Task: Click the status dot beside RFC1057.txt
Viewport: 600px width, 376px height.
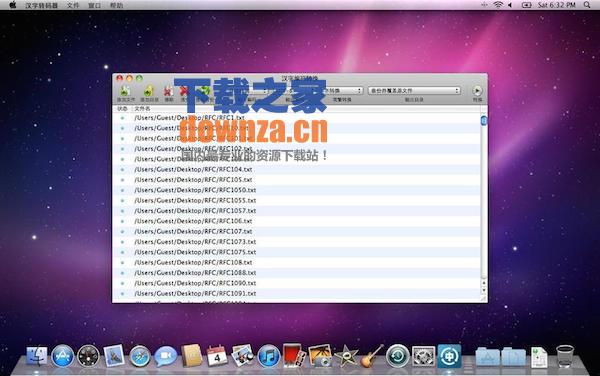Action: click(122, 211)
